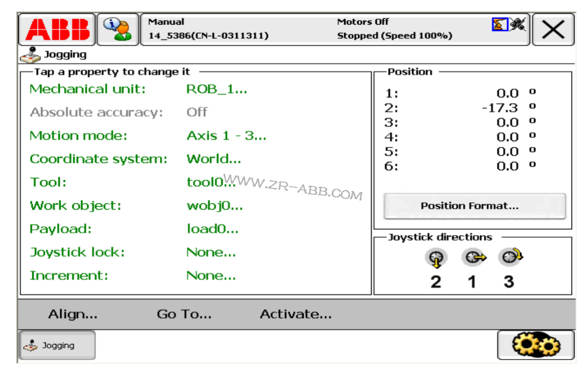Select joystick direction icon for axis 3

pyautogui.click(x=510, y=258)
